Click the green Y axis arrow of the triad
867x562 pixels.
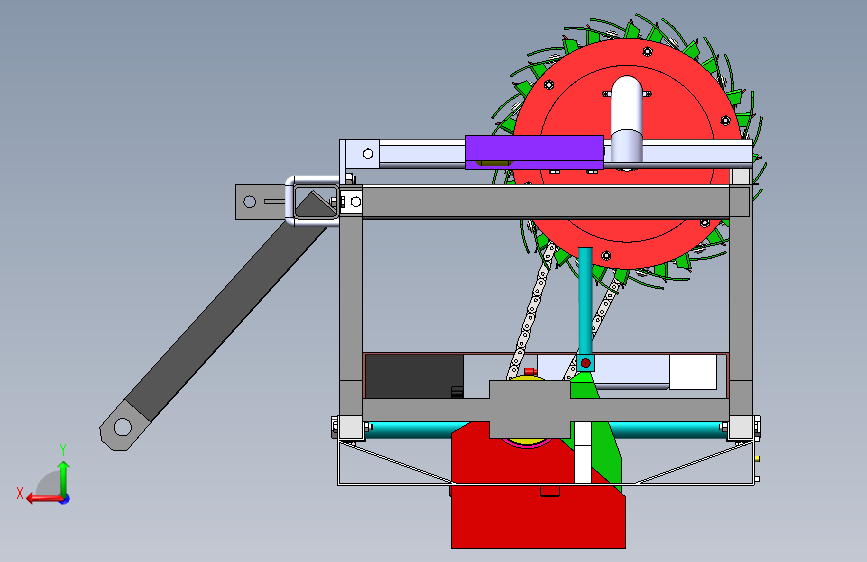[x=64, y=478]
